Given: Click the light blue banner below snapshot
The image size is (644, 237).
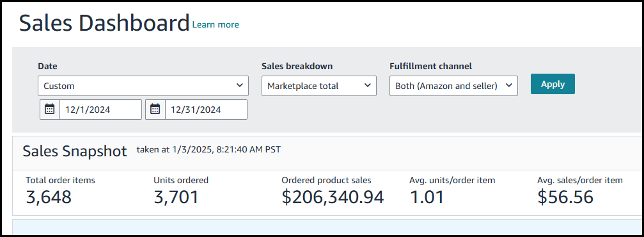Looking at the screenshot, I should 327,227.
